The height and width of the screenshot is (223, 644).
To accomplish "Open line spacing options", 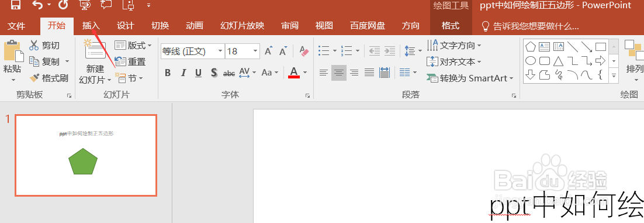I will click(413, 51).
